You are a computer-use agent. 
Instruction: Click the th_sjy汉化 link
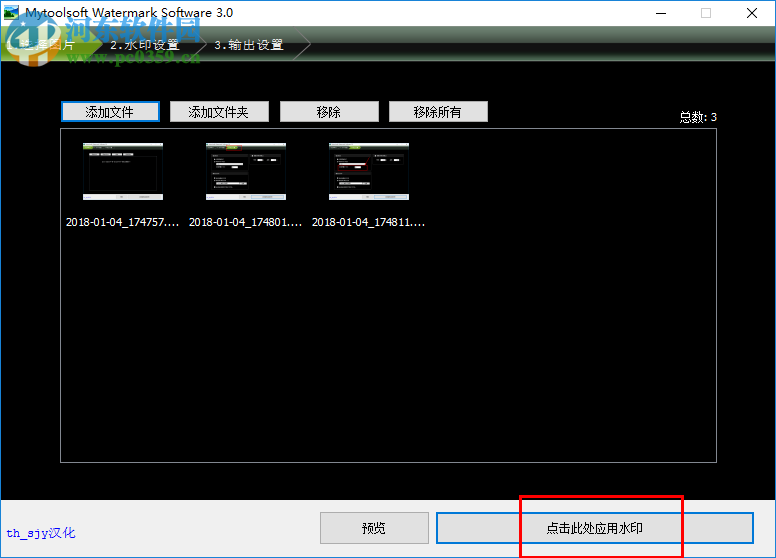click(41, 533)
